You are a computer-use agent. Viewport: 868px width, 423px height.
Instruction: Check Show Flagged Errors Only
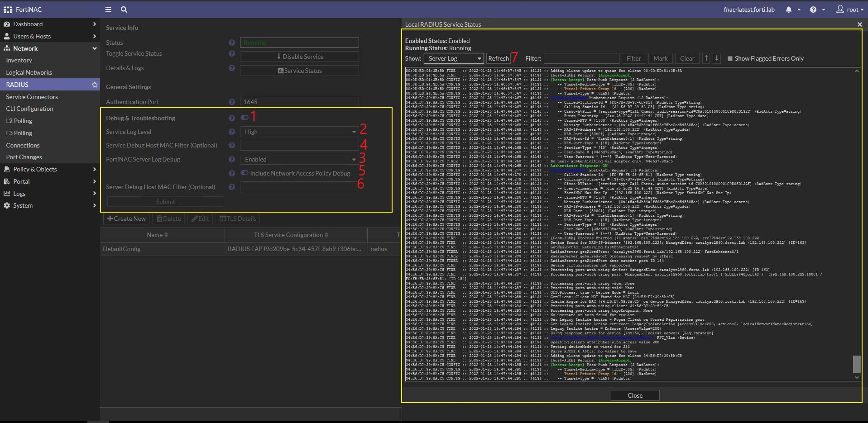click(x=730, y=58)
